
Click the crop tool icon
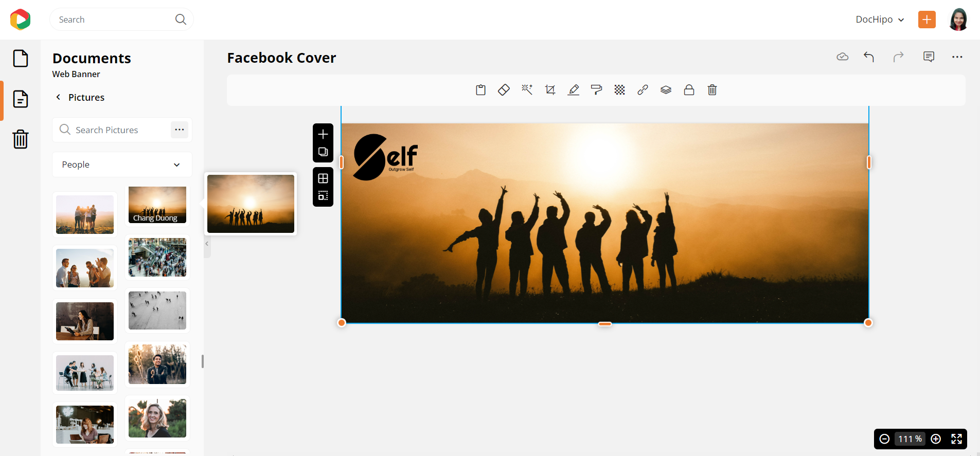[550, 90]
